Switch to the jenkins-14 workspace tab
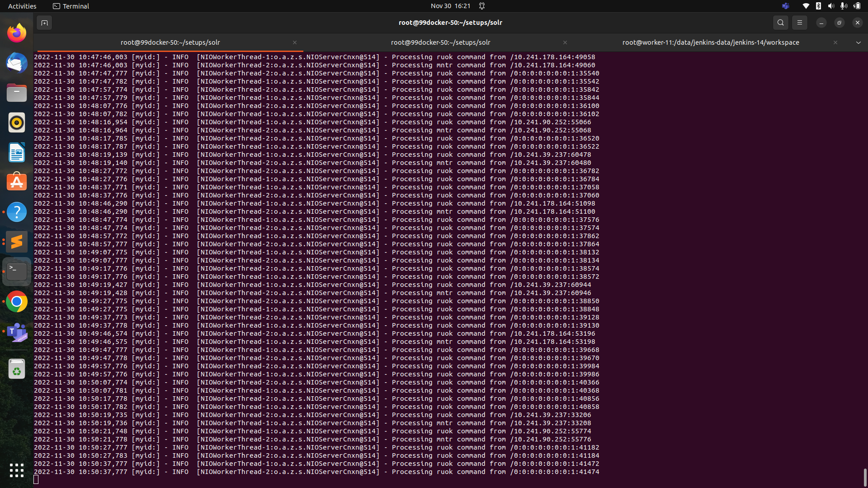 [710, 42]
